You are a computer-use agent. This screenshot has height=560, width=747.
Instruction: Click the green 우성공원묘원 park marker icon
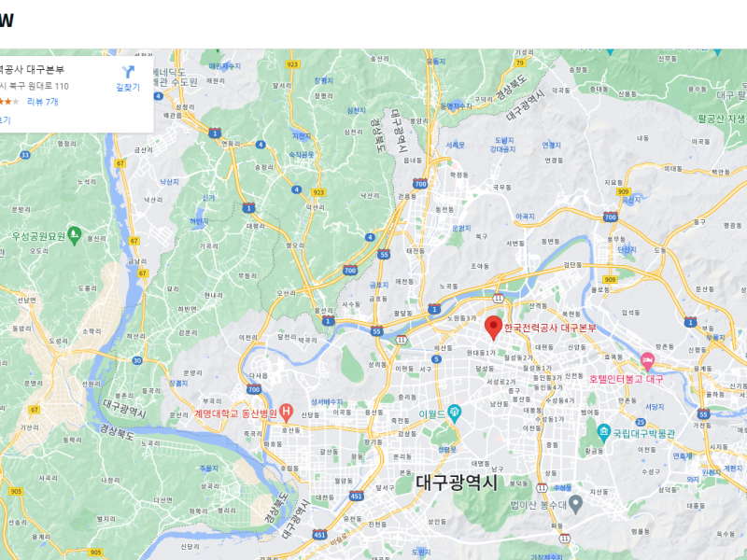tap(74, 236)
